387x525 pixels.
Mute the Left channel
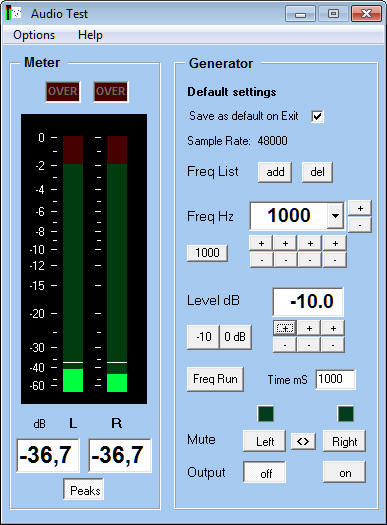(x=264, y=441)
